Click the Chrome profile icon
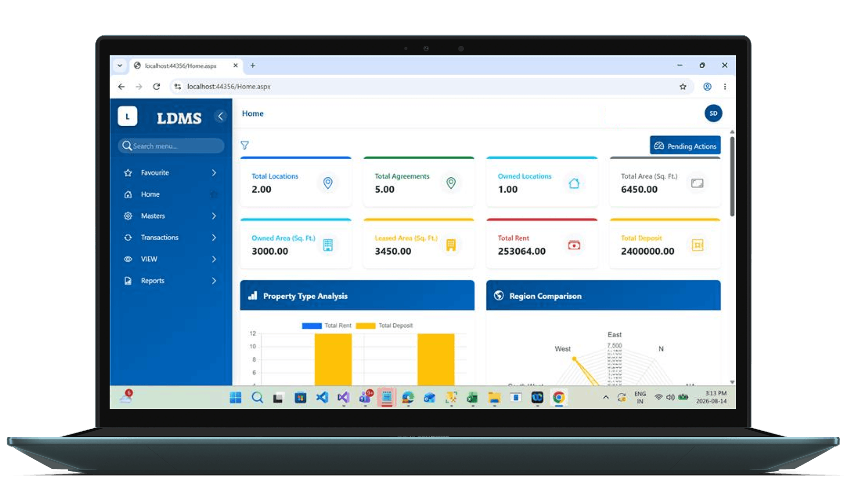 [707, 87]
